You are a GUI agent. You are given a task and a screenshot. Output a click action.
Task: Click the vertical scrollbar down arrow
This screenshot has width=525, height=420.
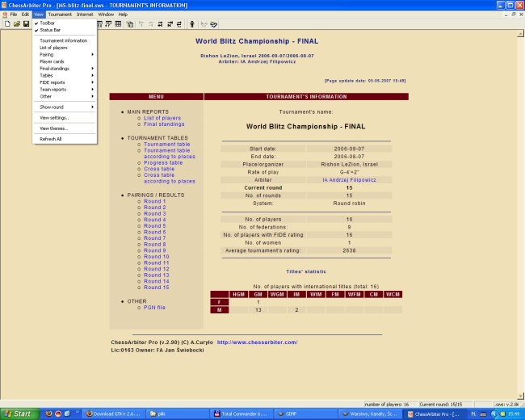tap(520, 396)
